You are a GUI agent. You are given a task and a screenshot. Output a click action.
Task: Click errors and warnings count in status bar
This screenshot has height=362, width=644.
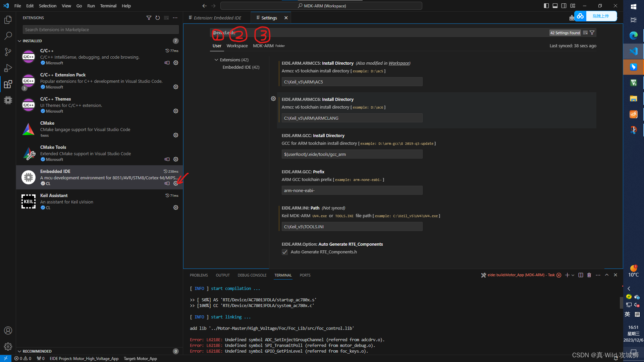(x=23, y=358)
